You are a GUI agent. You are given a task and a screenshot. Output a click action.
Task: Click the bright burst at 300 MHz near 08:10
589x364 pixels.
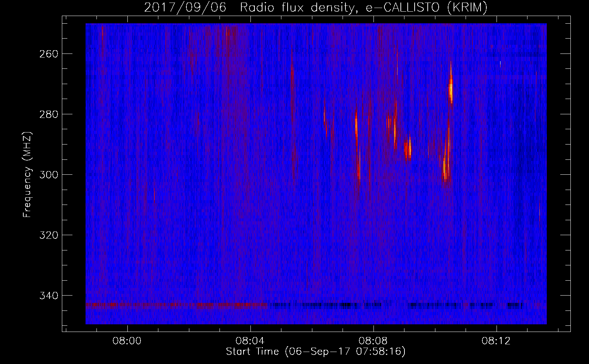click(445, 171)
